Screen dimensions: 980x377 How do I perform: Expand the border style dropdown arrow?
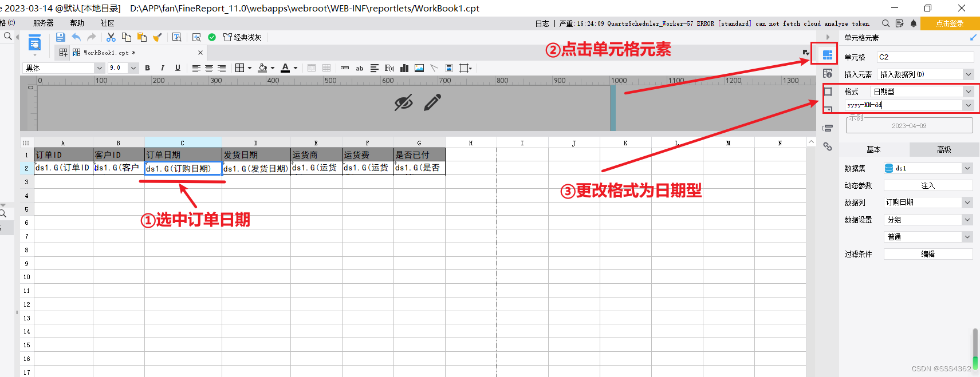pyautogui.click(x=250, y=68)
